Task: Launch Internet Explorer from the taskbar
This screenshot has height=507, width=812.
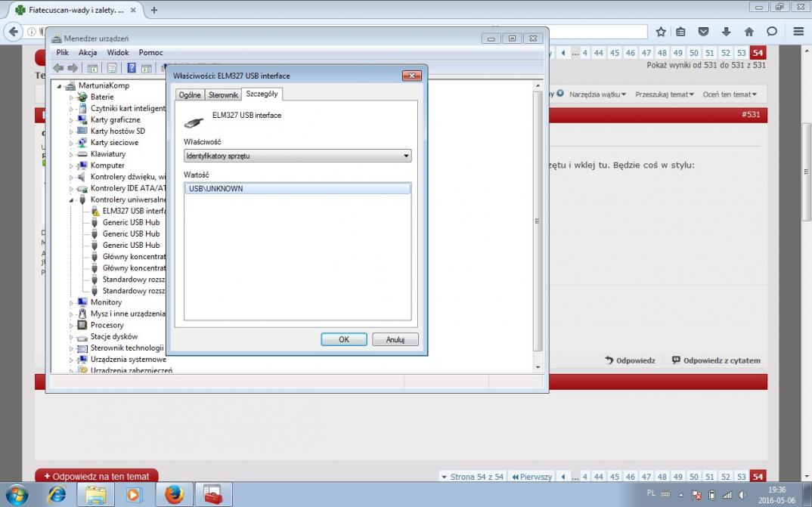Action: 56,495
